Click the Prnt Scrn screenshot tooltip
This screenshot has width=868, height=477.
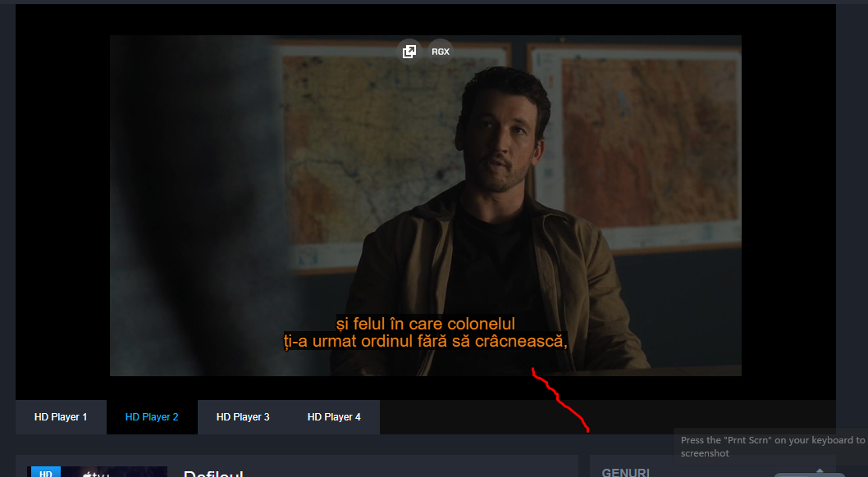coord(771,447)
